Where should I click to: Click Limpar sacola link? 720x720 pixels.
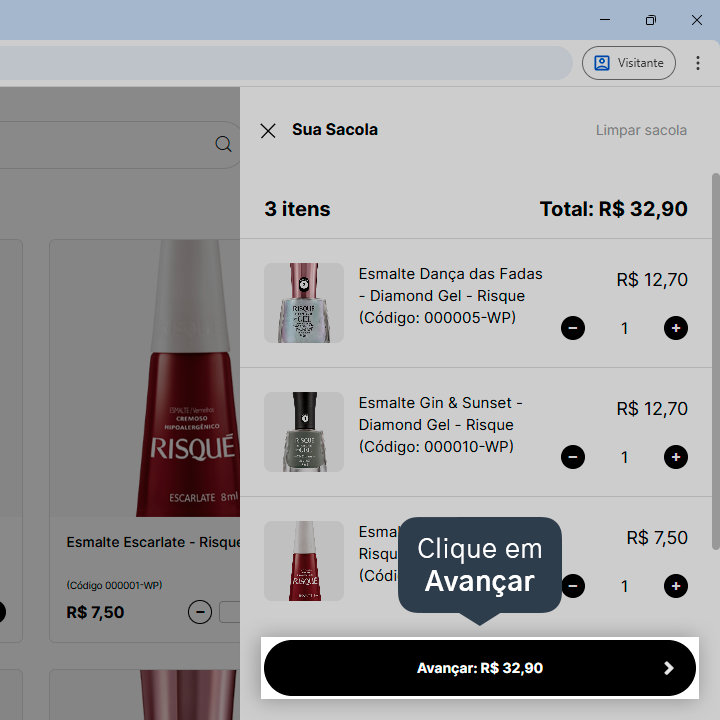(x=641, y=130)
